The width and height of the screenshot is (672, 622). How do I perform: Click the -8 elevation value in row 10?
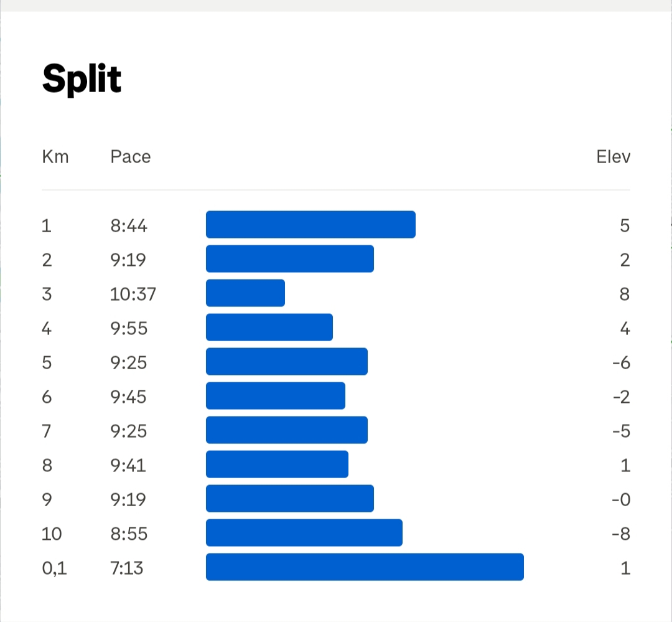[x=621, y=534]
